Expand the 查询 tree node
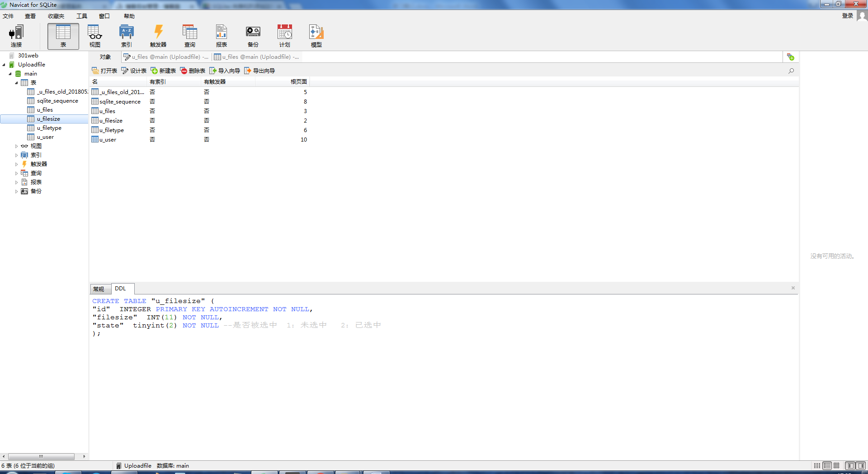The image size is (868, 474). click(16, 173)
